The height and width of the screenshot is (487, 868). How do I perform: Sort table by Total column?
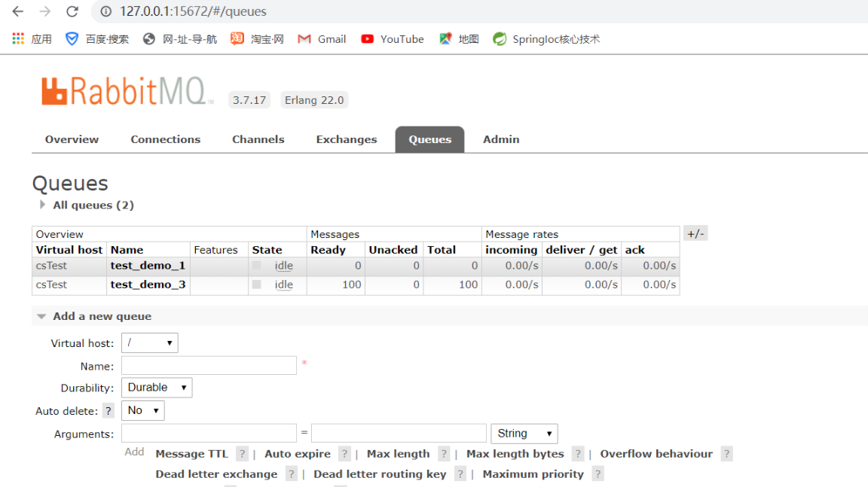coord(442,250)
